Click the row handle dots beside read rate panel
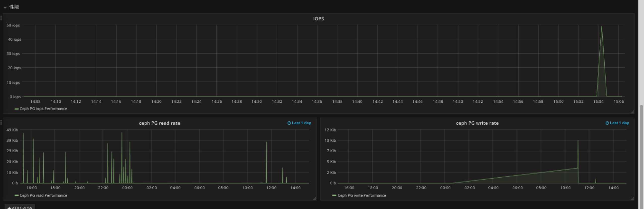The image size is (644, 209). pos(1,122)
